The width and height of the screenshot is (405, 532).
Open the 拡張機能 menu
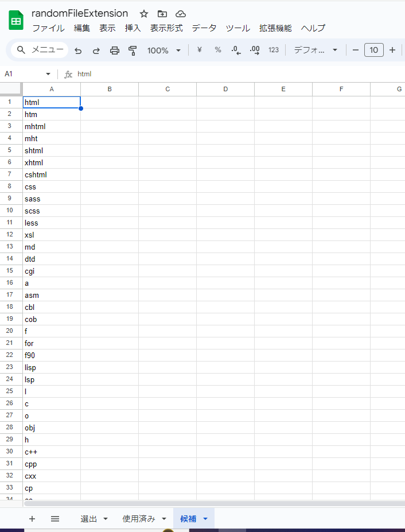coord(275,28)
